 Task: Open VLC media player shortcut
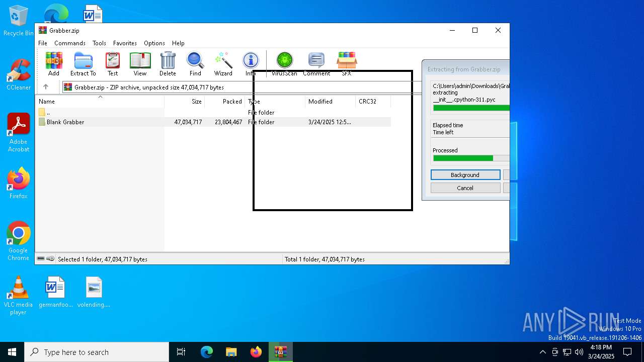point(18,296)
